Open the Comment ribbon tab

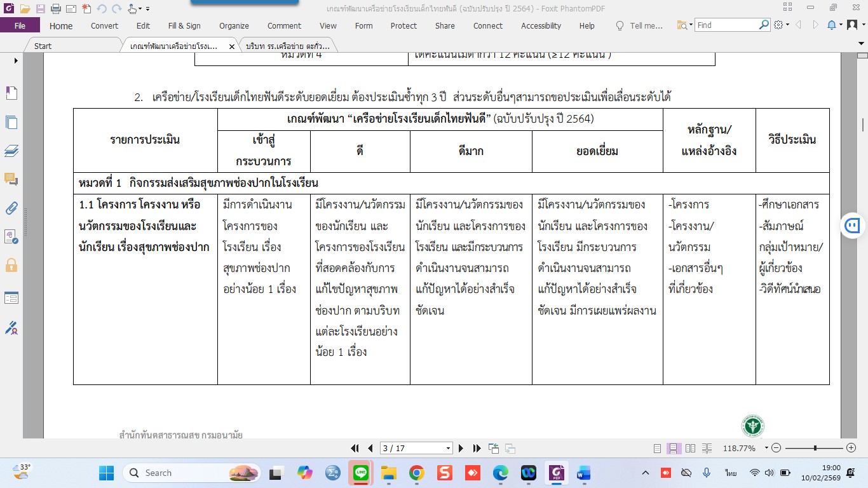click(x=284, y=26)
